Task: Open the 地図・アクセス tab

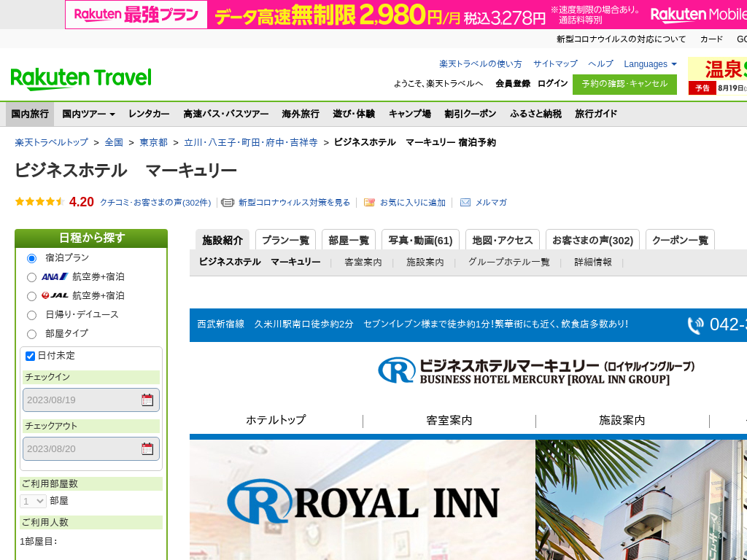Action: click(503, 240)
